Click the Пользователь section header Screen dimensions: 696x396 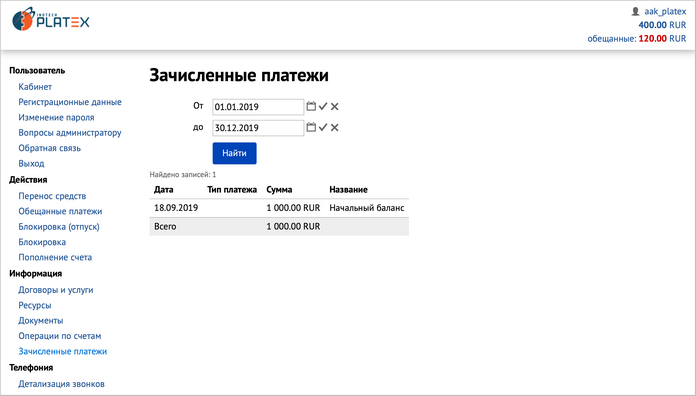(x=37, y=71)
